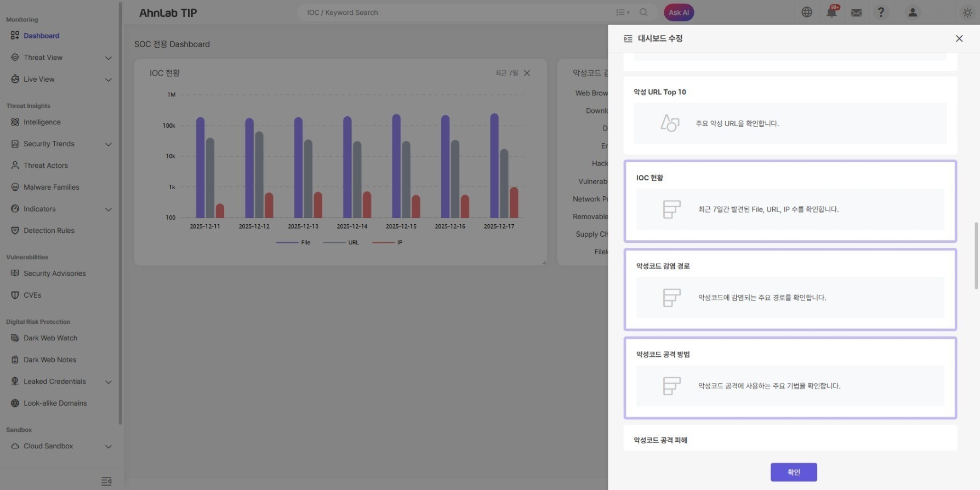Screen dimensions: 980x490
Task: Click the Dark Web Notes icon
Action: pyautogui.click(x=15, y=360)
